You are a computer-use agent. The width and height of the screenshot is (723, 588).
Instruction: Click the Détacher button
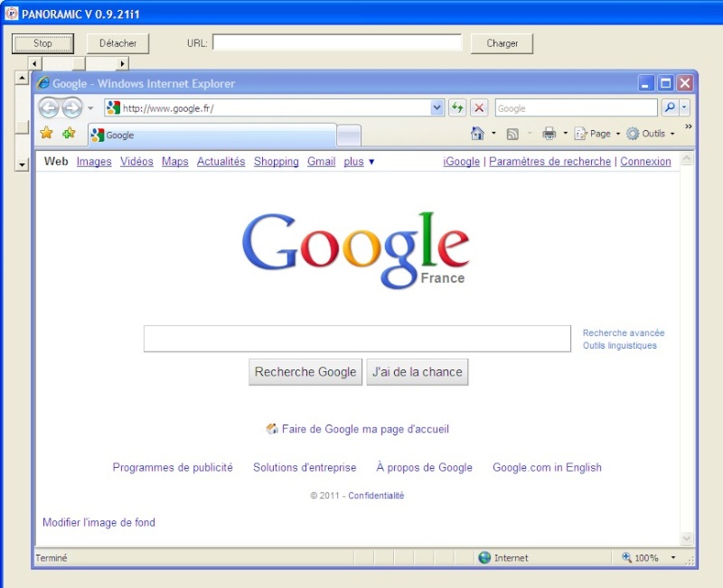pos(118,43)
